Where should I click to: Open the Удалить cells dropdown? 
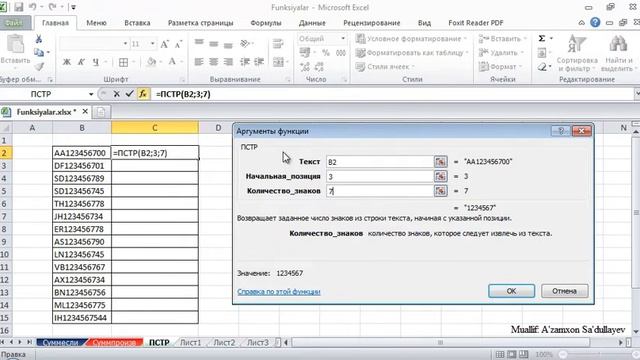click(501, 53)
